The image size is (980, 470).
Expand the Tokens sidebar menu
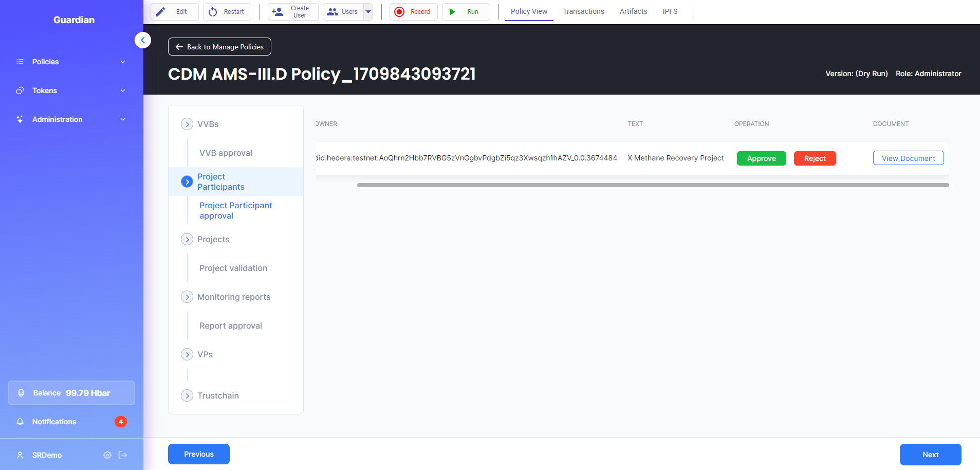tap(71, 91)
